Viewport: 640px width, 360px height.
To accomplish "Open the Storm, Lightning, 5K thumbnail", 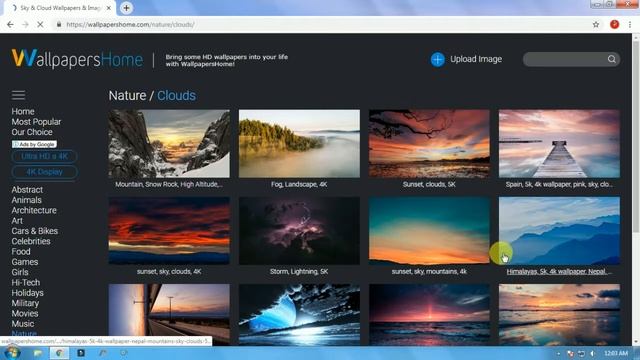I will 299,231.
